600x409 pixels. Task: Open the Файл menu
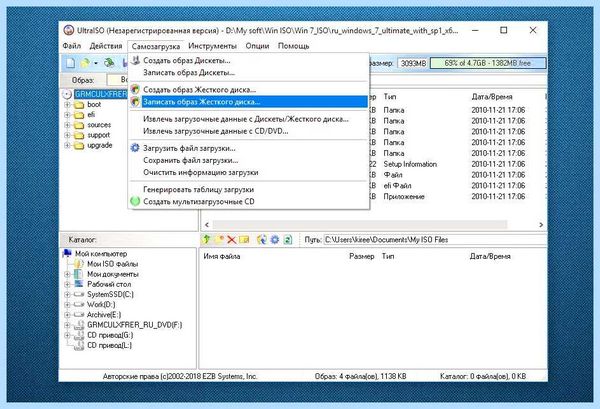[x=72, y=46]
